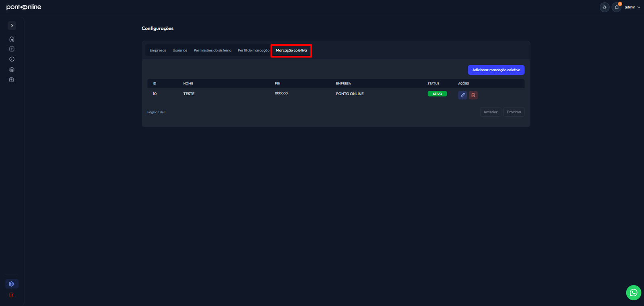Viewport: 644px width, 306px height.
Task: Expand the sidebar with the chevron button
Action: coord(12,25)
